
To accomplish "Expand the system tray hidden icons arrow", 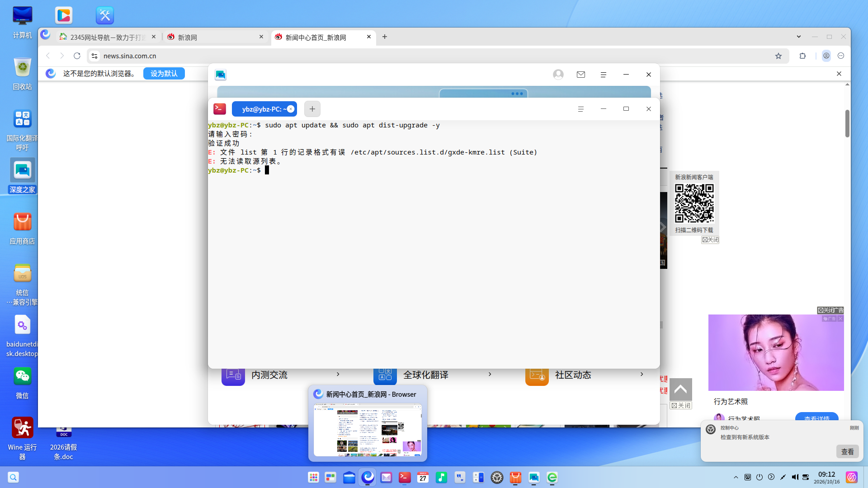I will 736,477.
